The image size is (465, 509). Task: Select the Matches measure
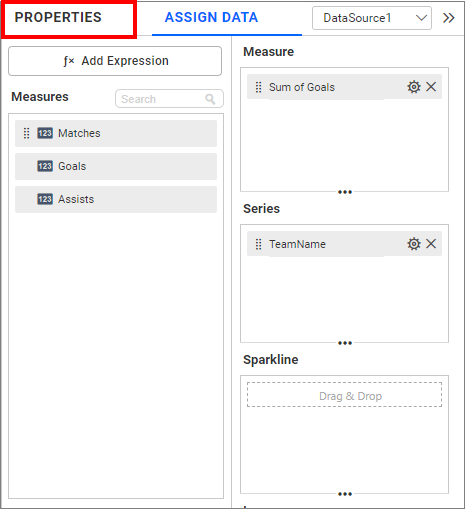116,133
